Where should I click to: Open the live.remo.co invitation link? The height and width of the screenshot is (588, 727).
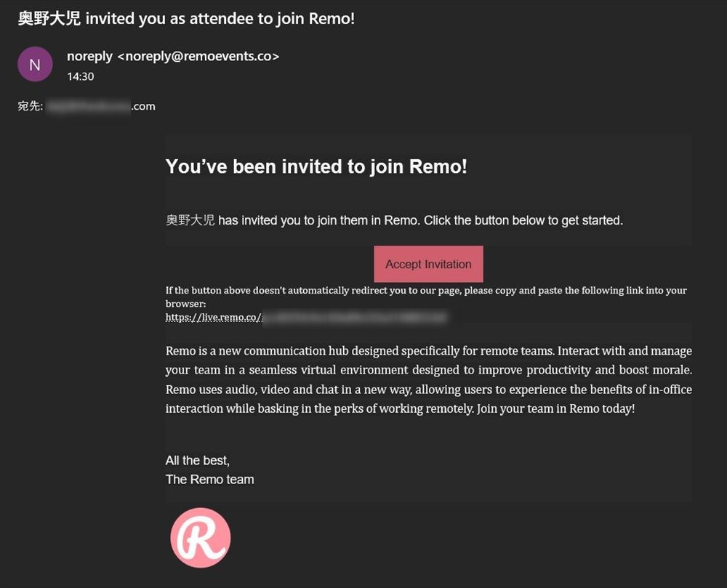(x=307, y=318)
